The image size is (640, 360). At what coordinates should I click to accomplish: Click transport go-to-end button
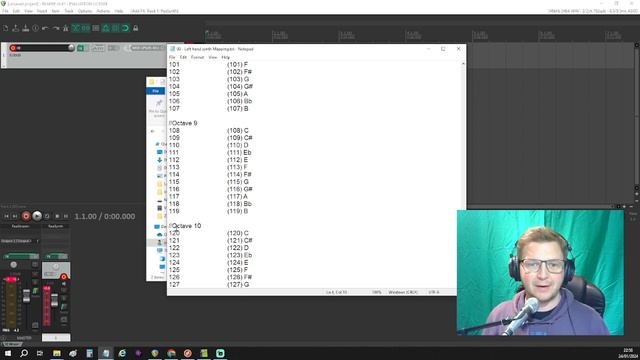tap(15, 216)
